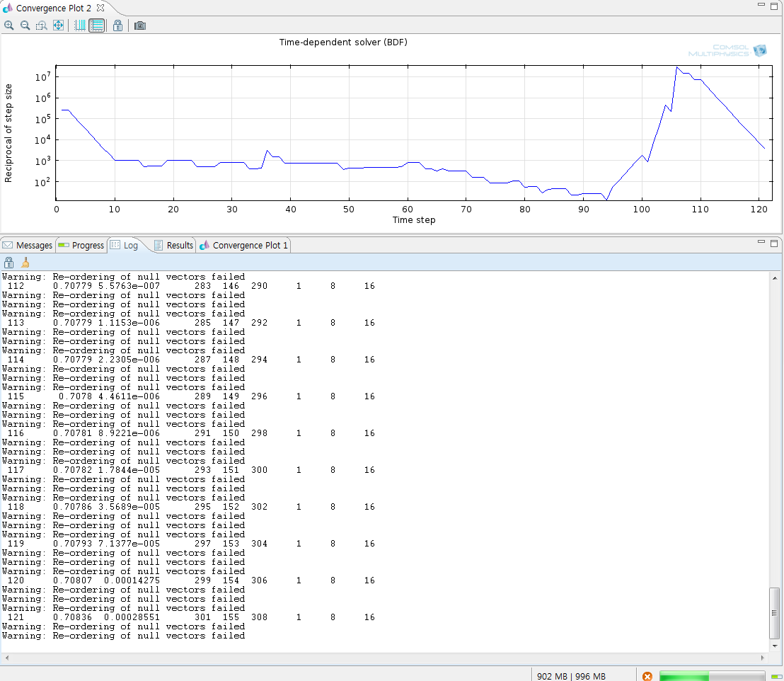Maximize the Log panel
784x681 pixels.
point(774,244)
